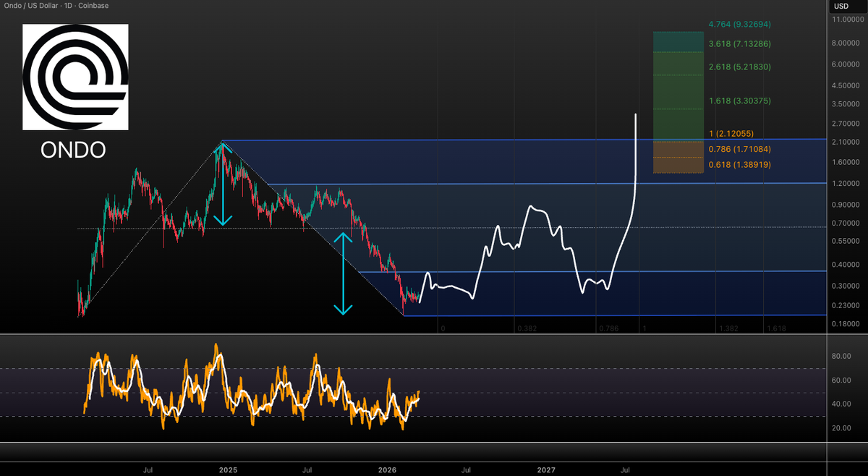Image resolution: width=868 pixels, height=476 pixels.
Task: Select the orange 0.618 to 1 retracement zone
Action: [678, 157]
